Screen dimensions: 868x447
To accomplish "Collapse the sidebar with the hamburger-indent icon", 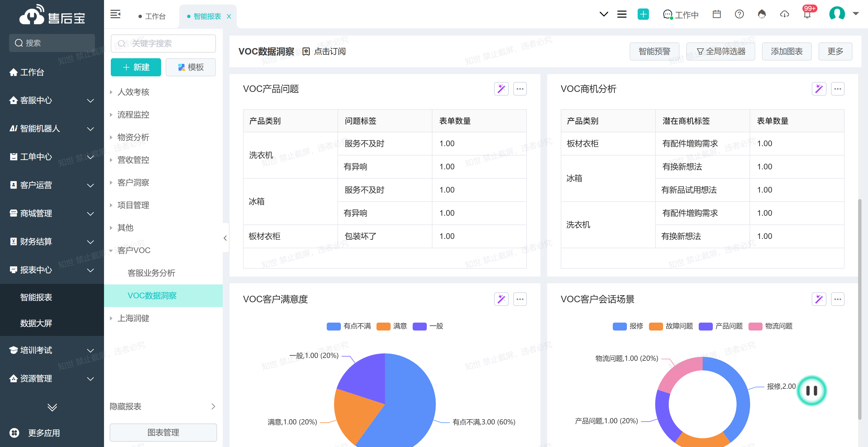I will coord(115,14).
